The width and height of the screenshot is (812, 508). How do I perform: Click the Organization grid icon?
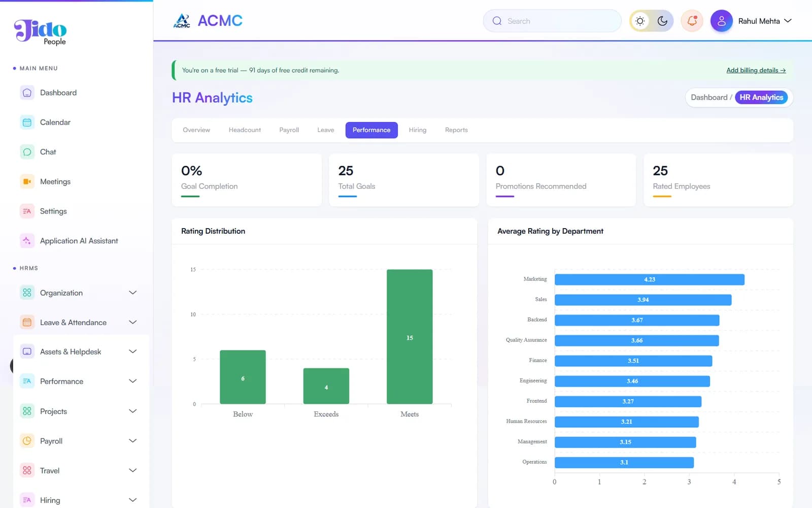pyautogui.click(x=27, y=293)
